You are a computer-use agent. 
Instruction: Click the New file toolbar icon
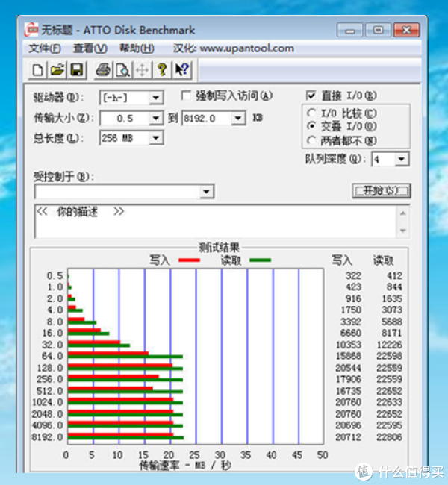click(x=38, y=70)
